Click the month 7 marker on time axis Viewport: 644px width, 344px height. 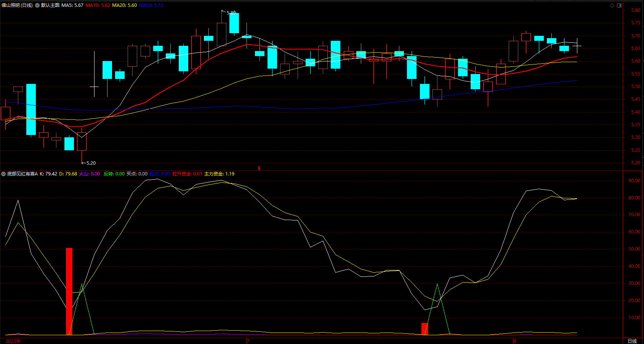pyautogui.click(x=248, y=341)
